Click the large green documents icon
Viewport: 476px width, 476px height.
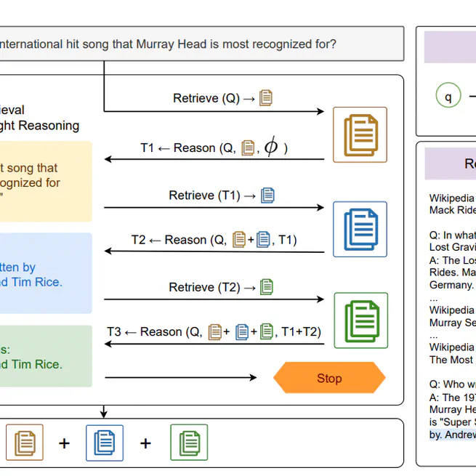[x=360, y=320]
